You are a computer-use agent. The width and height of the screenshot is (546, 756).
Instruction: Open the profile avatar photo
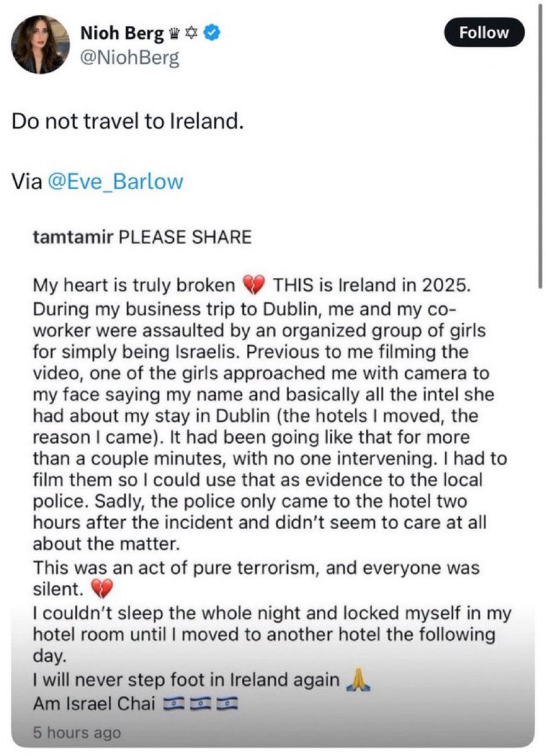(x=40, y=44)
